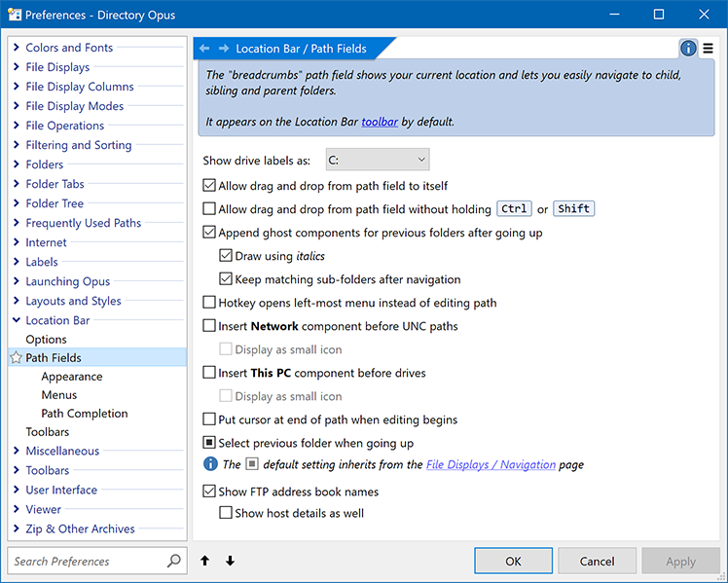The height and width of the screenshot is (583, 728).
Task: Toggle Append ghost components checkbox
Action: [x=209, y=232]
